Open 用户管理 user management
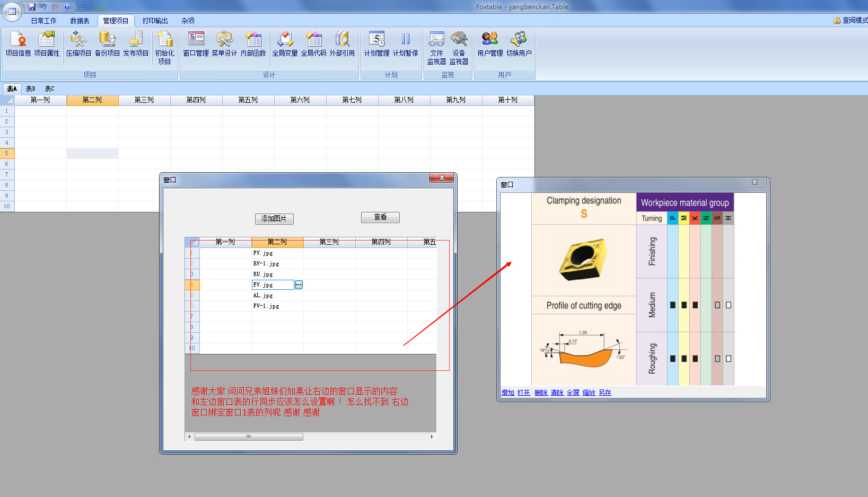The image size is (868, 497). point(490,43)
